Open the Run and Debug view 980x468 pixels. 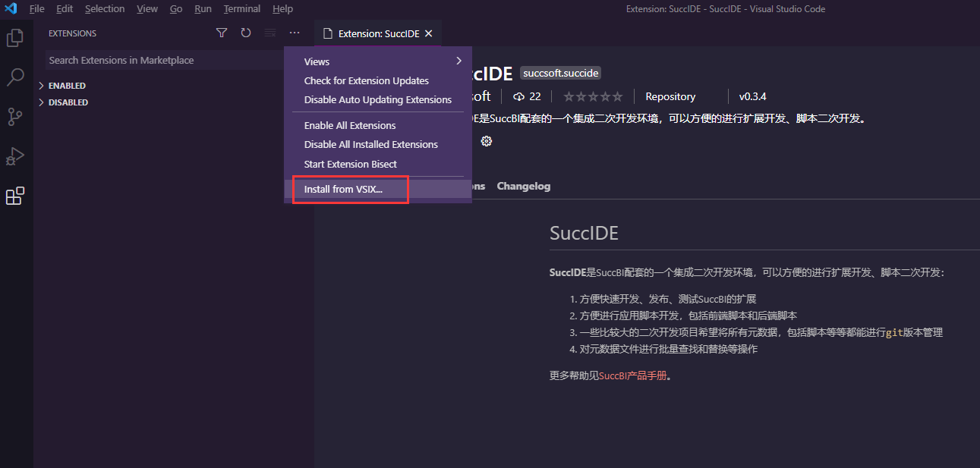tap(15, 156)
